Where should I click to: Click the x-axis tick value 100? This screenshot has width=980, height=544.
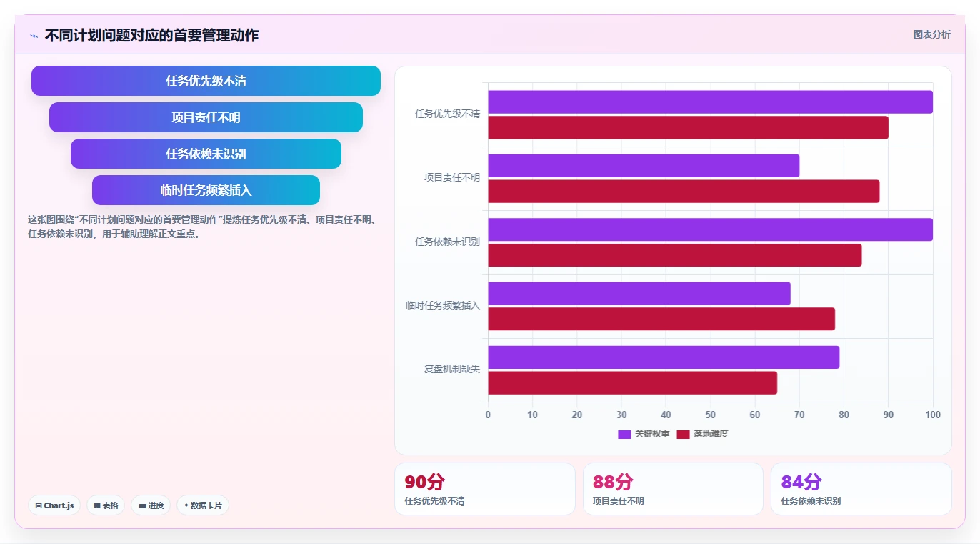(932, 415)
